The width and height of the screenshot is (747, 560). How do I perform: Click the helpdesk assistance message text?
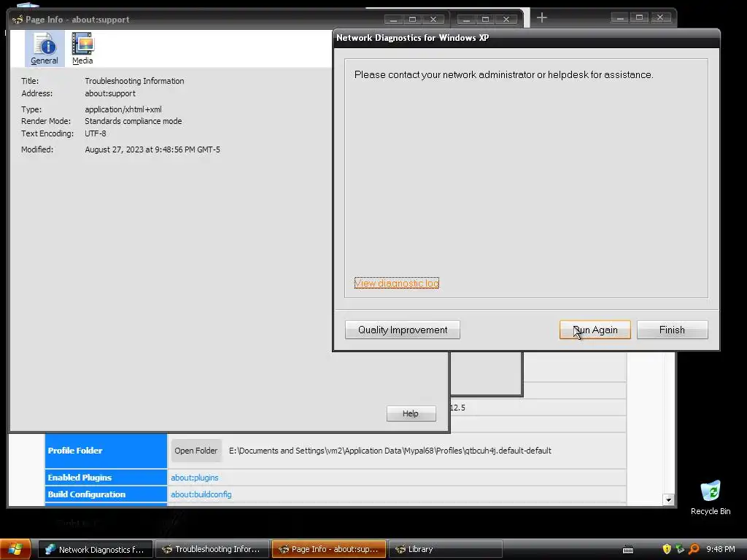tap(503, 75)
